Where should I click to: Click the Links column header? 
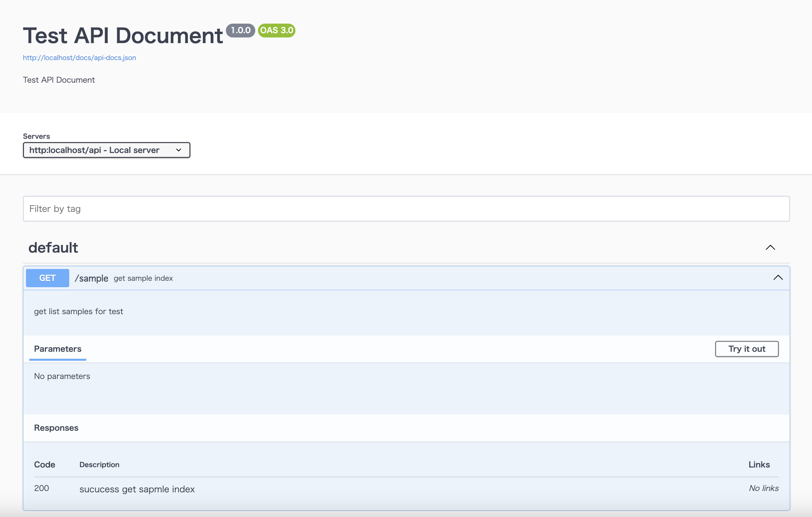759,464
